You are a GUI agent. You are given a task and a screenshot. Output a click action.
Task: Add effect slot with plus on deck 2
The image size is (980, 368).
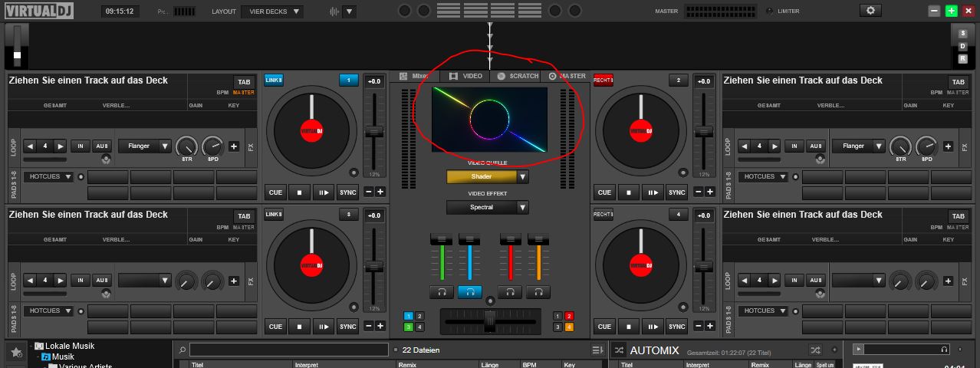(947, 146)
